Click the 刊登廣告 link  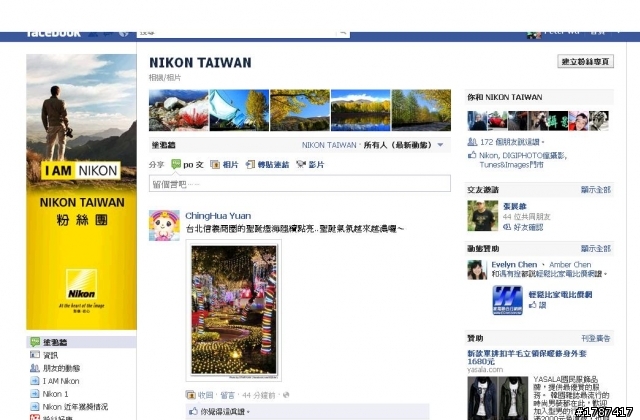596,338
